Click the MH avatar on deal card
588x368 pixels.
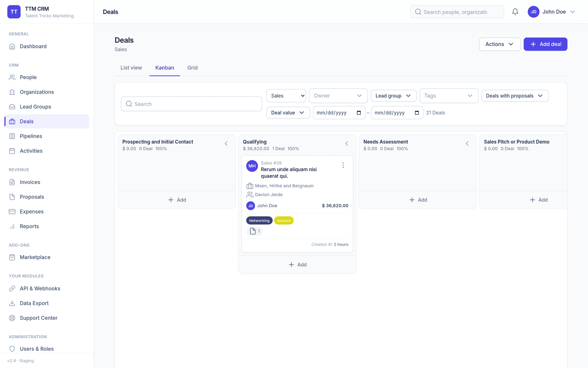pos(252,166)
